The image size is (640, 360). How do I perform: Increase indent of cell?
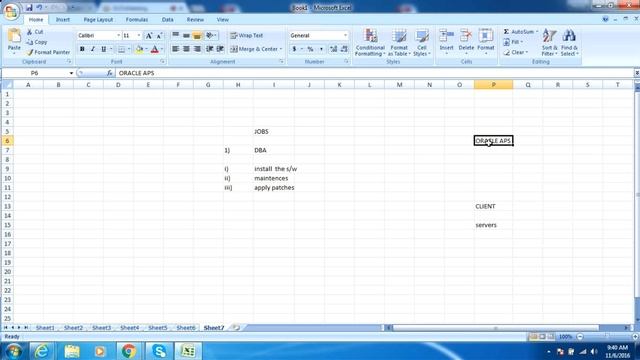click(220, 49)
